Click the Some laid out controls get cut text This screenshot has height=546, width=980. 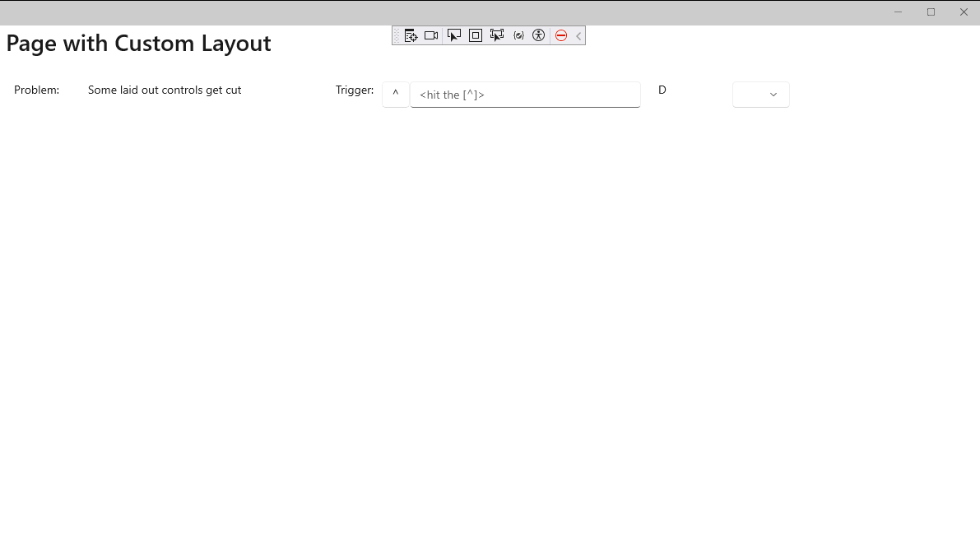(164, 90)
